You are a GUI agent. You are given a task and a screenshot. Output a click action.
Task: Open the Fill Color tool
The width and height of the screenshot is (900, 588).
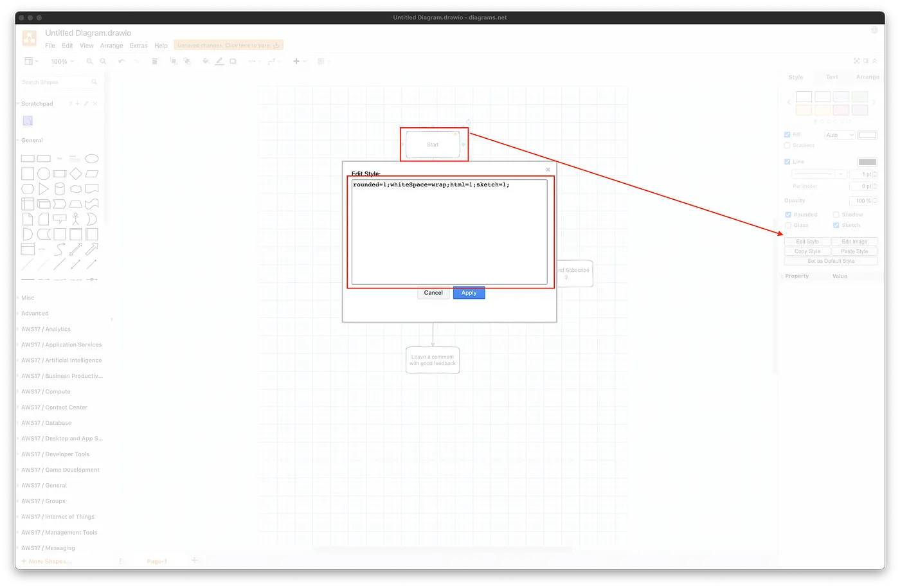click(206, 61)
